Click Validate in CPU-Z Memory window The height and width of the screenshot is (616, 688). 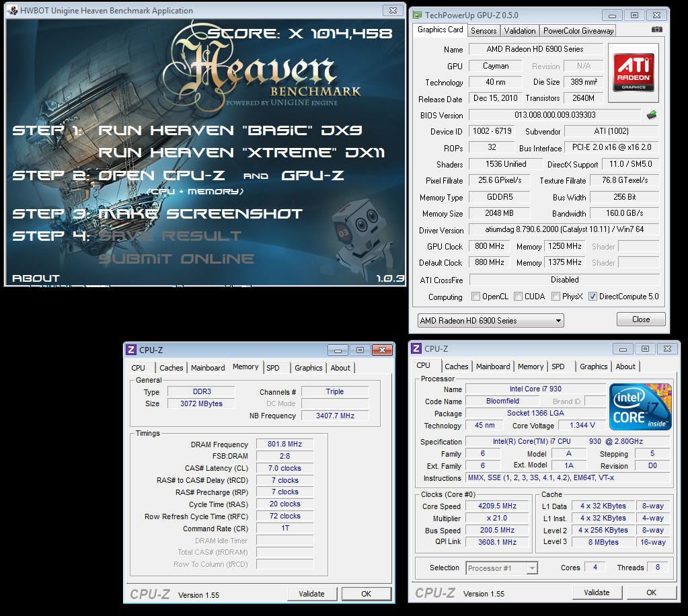tap(311, 594)
